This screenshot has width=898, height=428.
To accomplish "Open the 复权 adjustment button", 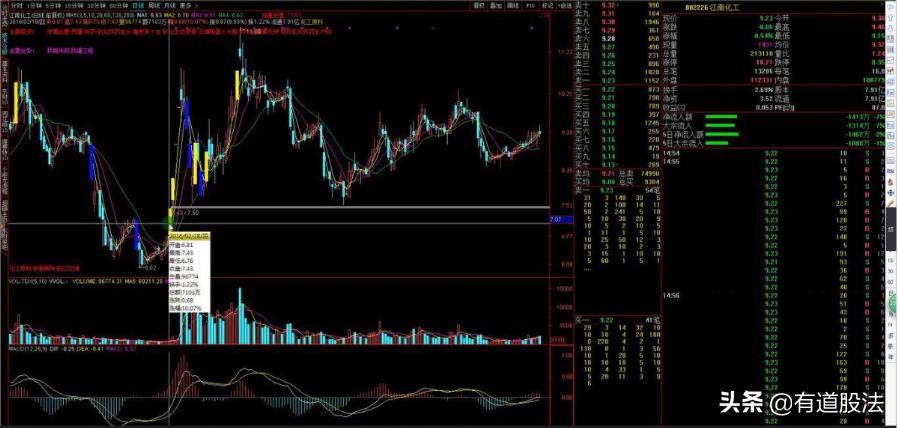I will (x=479, y=5).
